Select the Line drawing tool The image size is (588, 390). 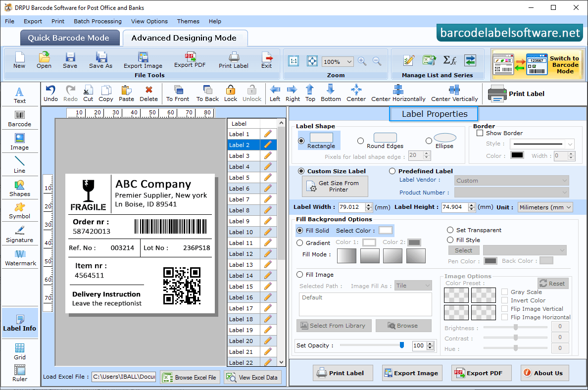19,165
